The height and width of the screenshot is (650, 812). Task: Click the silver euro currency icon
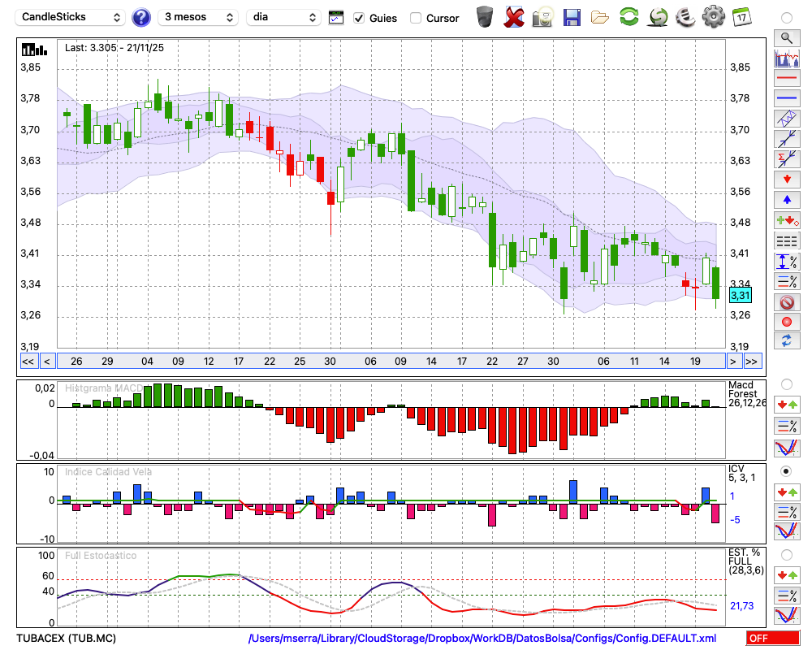pos(685,17)
